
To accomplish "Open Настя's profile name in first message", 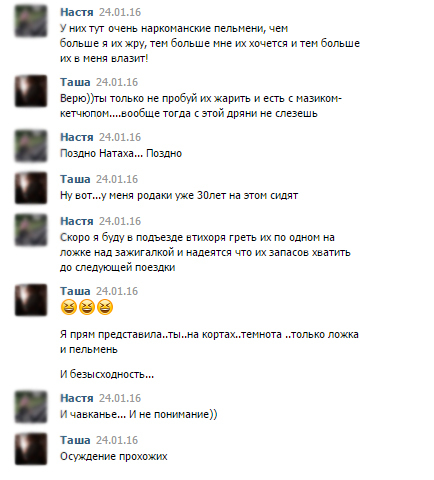I will coord(77,12).
